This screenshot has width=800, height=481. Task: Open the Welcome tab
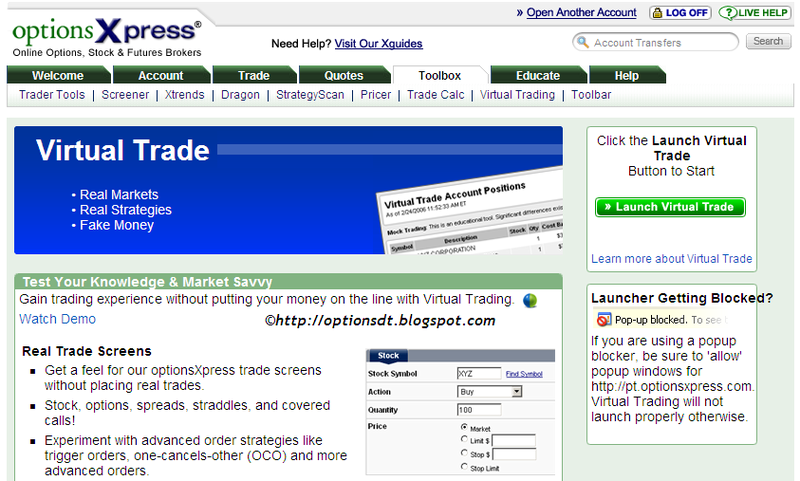pos(58,75)
